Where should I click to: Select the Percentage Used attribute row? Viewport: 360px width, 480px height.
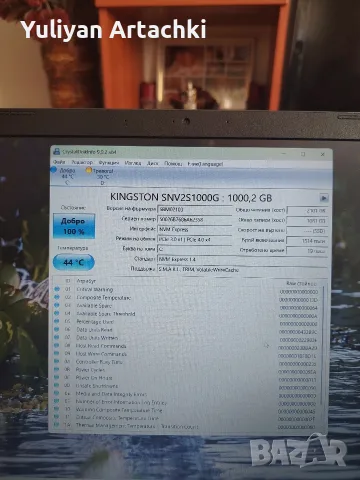(186, 322)
